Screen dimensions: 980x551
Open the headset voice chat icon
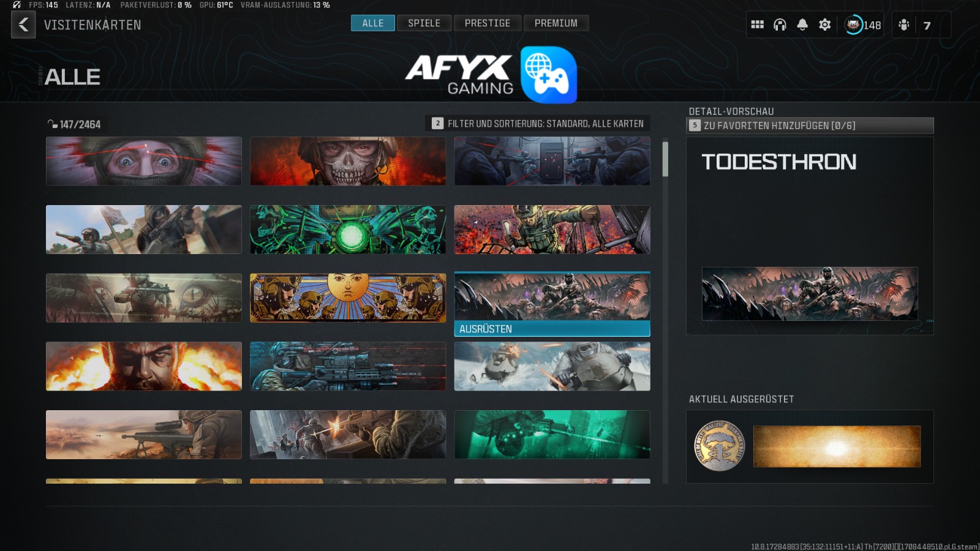click(780, 25)
